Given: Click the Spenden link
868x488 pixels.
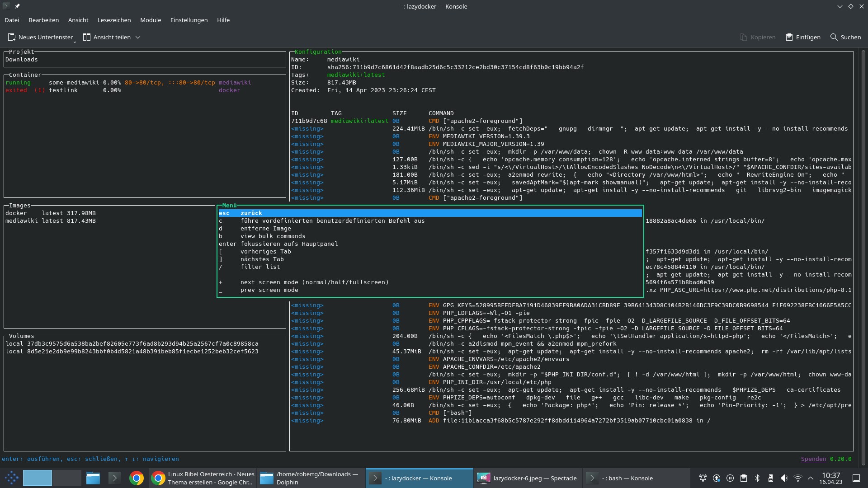Looking at the screenshot, I should [x=813, y=459].
